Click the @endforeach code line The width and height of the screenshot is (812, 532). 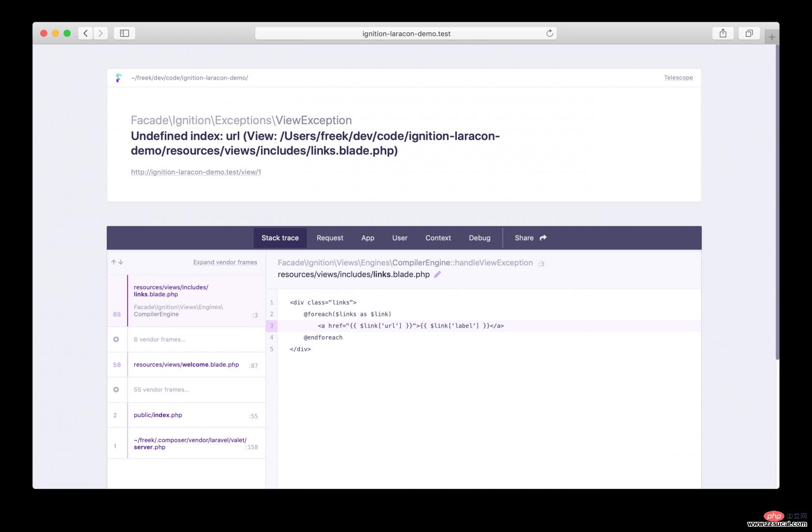click(323, 337)
